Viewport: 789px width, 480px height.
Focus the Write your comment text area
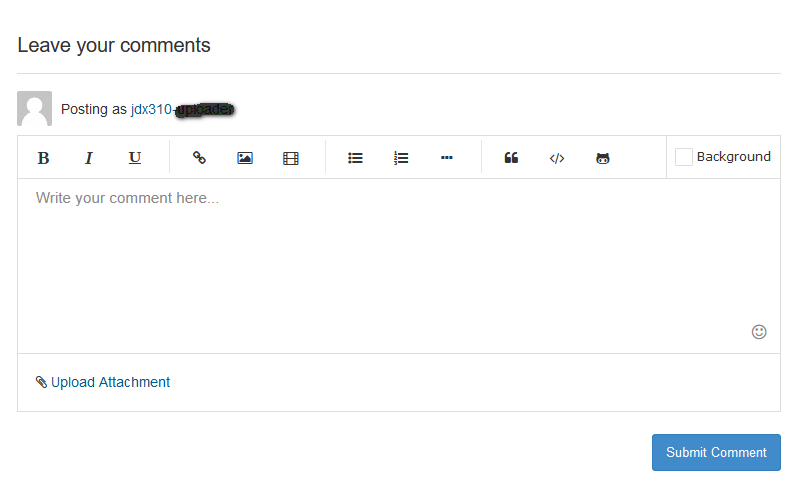click(x=399, y=266)
